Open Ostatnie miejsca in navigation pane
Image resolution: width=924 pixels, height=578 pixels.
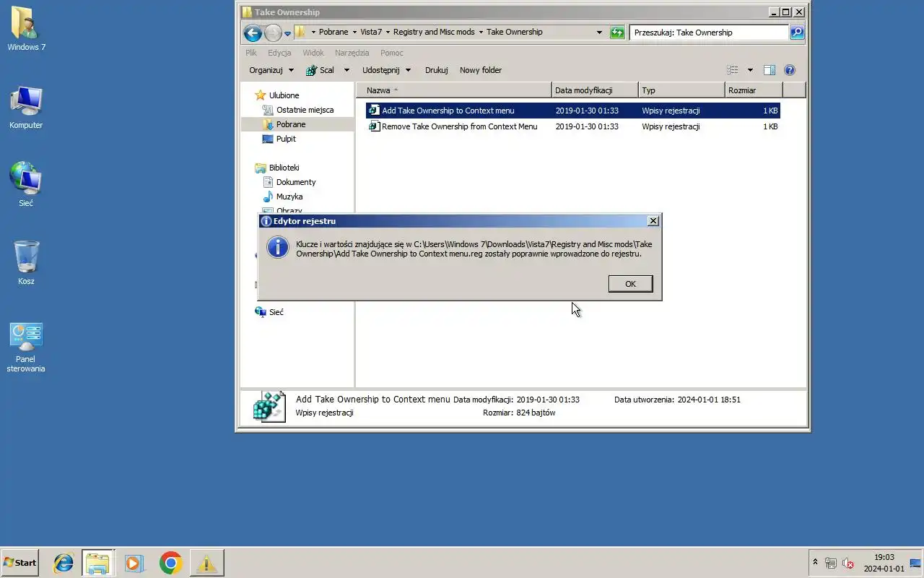pyautogui.click(x=305, y=110)
